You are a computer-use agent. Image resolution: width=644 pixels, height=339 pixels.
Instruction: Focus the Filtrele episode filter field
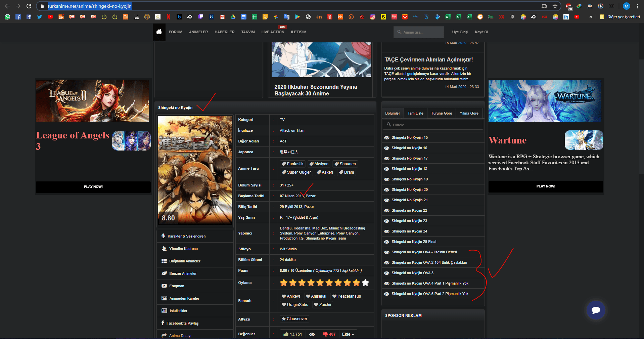pyautogui.click(x=433, y=125)
